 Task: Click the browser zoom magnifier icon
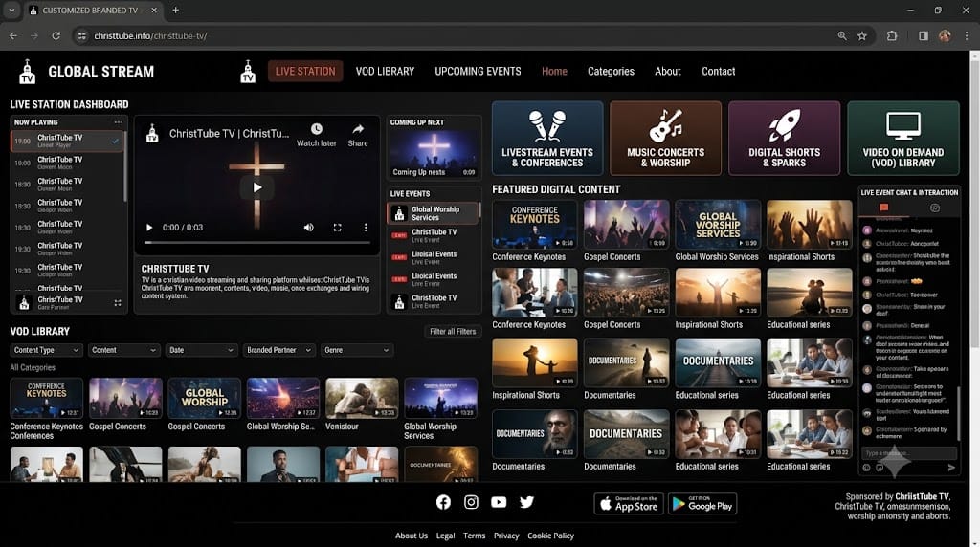(x=842, y=36)
